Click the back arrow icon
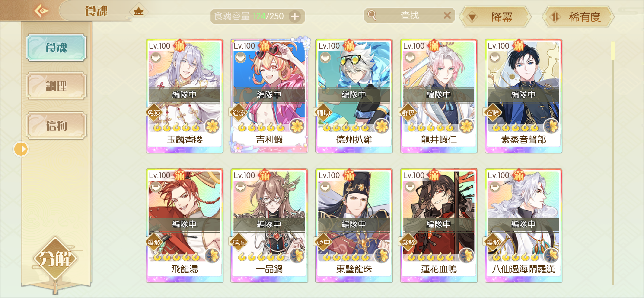The width and height of the screenshot is (644, 298). point(41,11)
